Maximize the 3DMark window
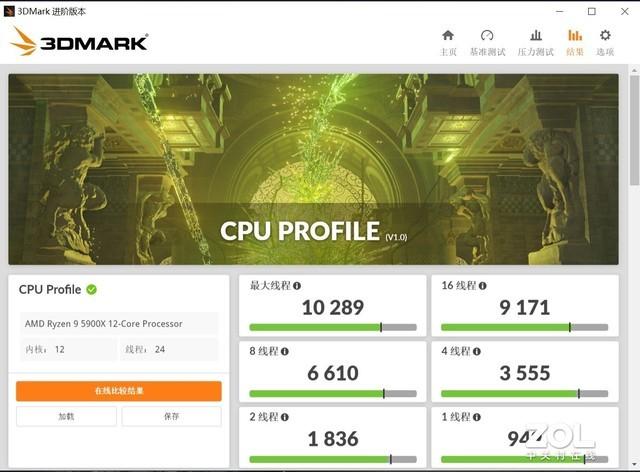The height and width of the screenshot is (472, 640). (592, 11)
